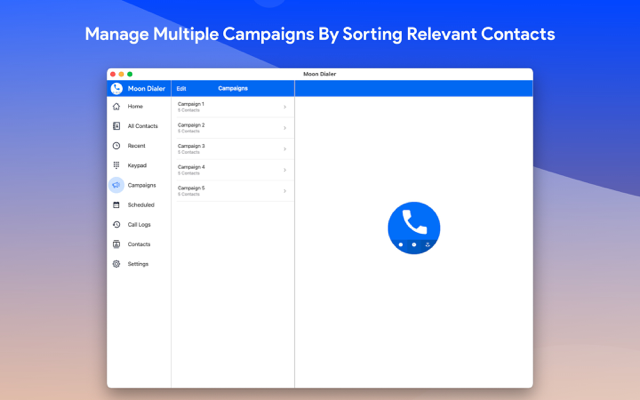Open Scheduled via the calendar icon
This screenshot has width=640, height=400.
117,205
